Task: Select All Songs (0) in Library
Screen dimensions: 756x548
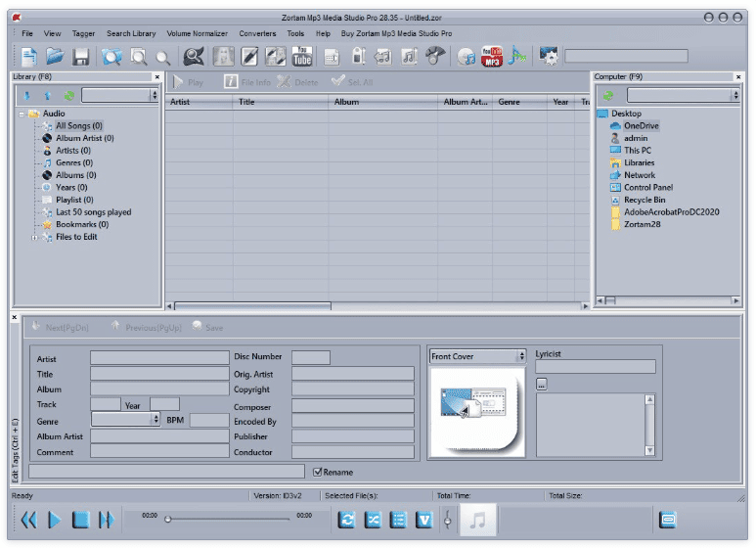Action: pyautogui.click(x=79, y=126)
